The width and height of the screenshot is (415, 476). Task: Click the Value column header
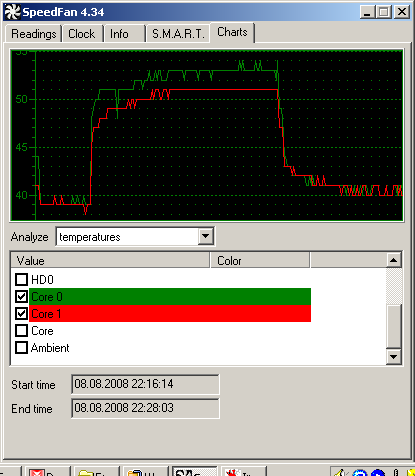point(110,260)
